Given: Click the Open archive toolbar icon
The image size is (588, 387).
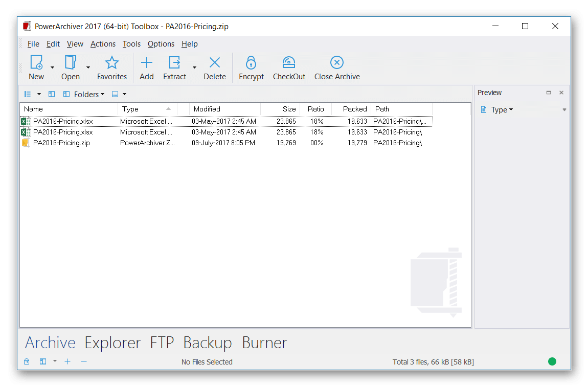Looking at the screenshot, I should pyautogui.click(x=70, y=63).
